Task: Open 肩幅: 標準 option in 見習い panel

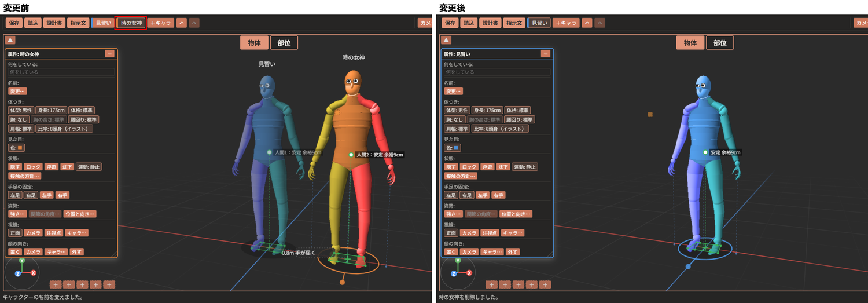Action: 457,129
